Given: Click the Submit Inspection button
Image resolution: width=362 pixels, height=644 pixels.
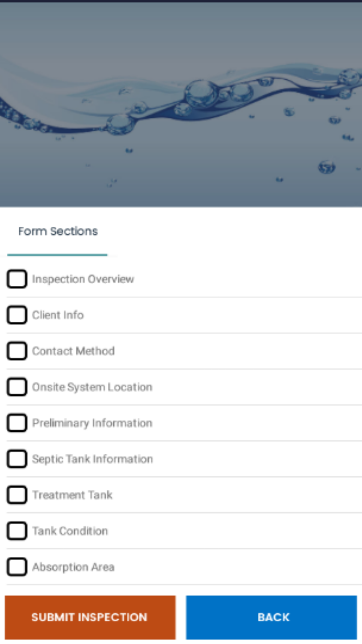Looking at the screenshot, I should point(90,617).
